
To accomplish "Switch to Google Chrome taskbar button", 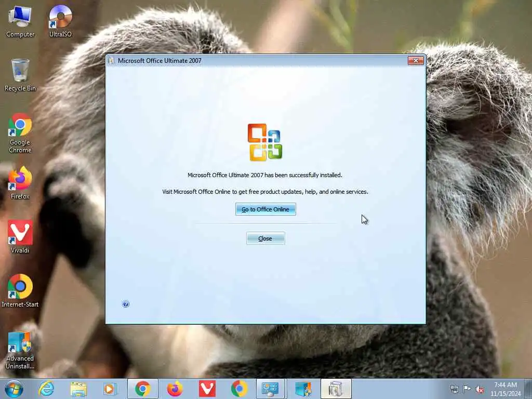I will point(143,389).
